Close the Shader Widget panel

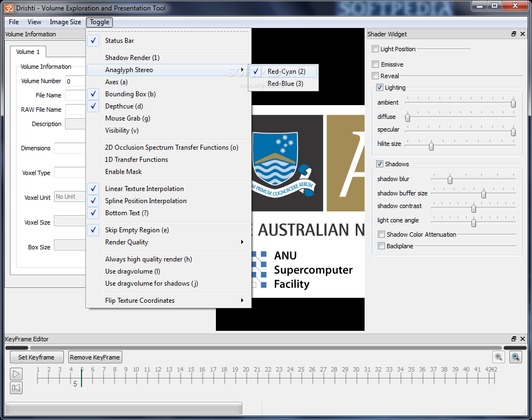[523, 34]
